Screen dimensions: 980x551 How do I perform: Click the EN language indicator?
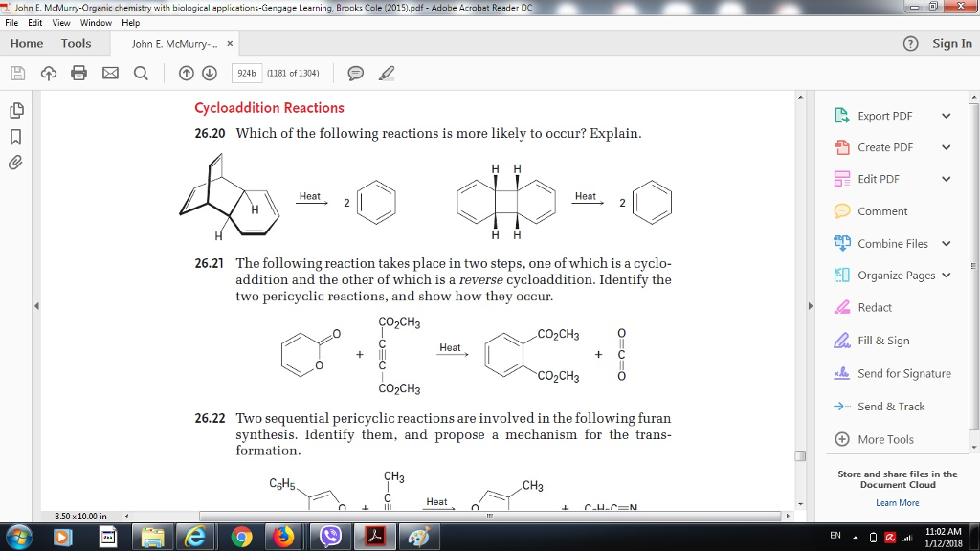click(835, 536)
